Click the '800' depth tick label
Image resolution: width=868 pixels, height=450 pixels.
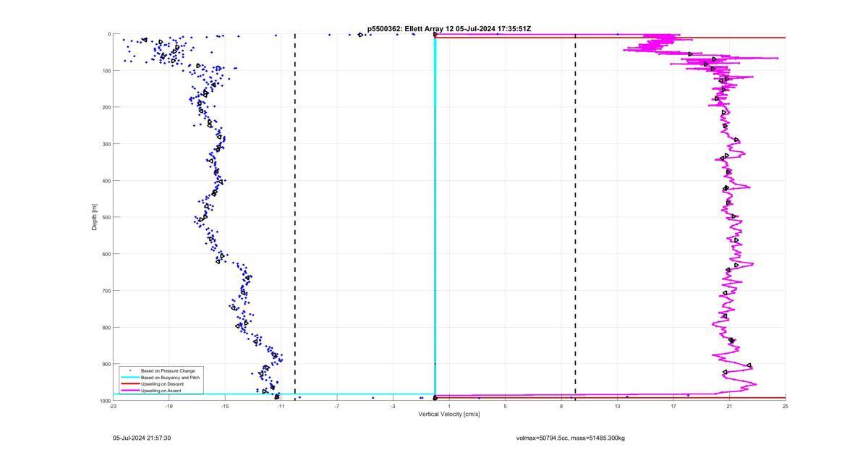tap(106, 328)
